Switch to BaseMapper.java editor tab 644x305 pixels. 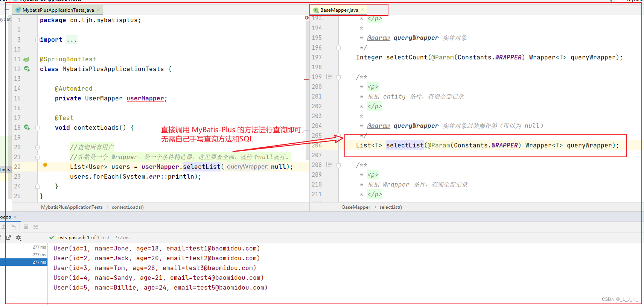[339, 10]
